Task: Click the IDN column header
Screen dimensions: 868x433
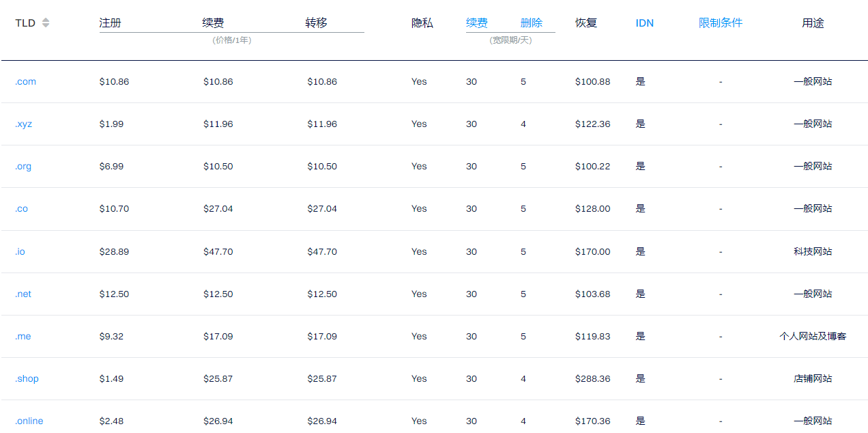Action: point(644,23)
